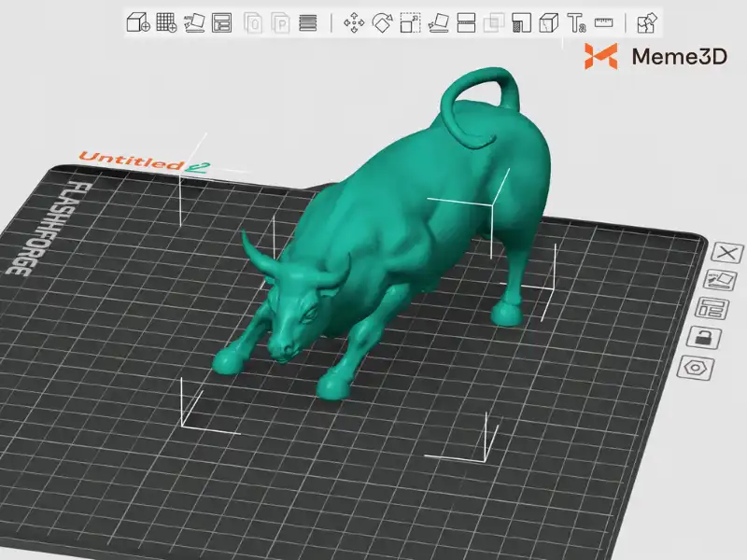Click the Split to parts icon
This screenshot has width=747, height=560.
(x=281, y=22)
